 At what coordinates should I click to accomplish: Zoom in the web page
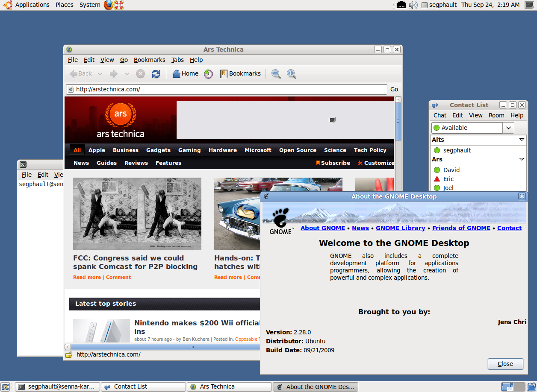point(291,74)
